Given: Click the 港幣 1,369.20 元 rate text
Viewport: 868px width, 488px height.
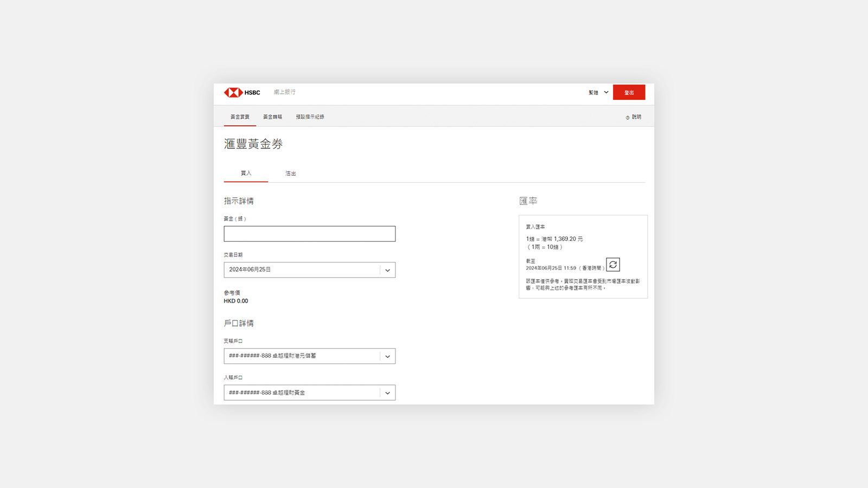Looking at the screenshot, I should 562,239.
